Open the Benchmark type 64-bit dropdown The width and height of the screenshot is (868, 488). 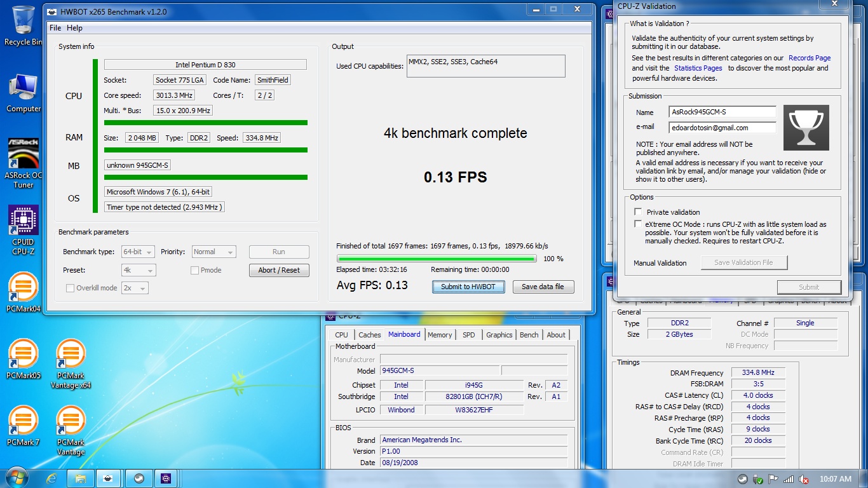138,252
